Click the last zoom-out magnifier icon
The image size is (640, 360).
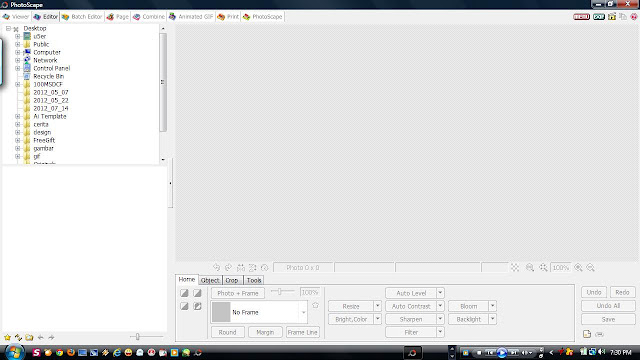coord(591,267)
